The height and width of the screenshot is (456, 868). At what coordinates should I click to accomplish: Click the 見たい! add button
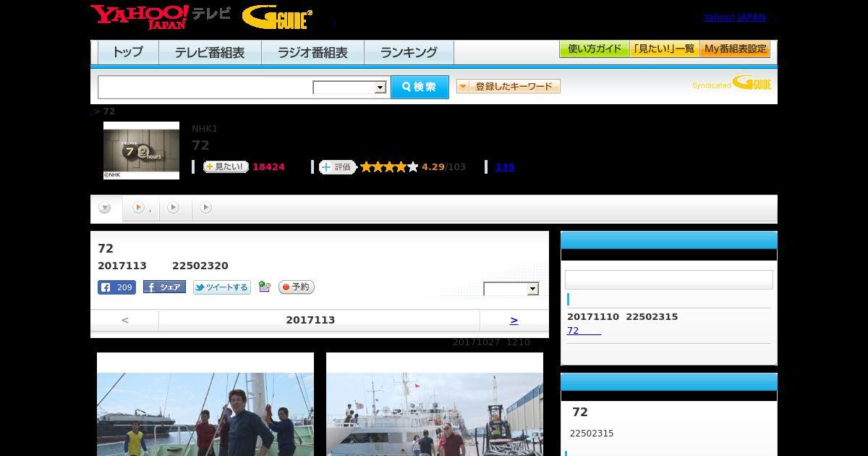point(226,166)
